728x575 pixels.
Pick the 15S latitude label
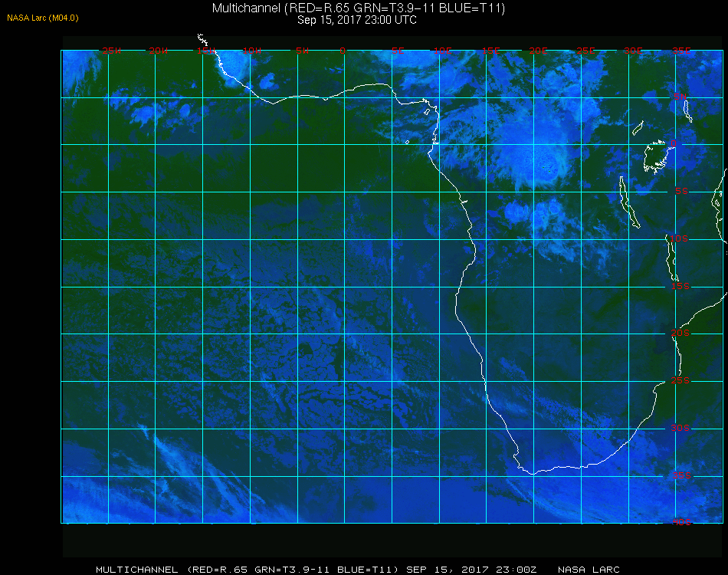(680, 286)
